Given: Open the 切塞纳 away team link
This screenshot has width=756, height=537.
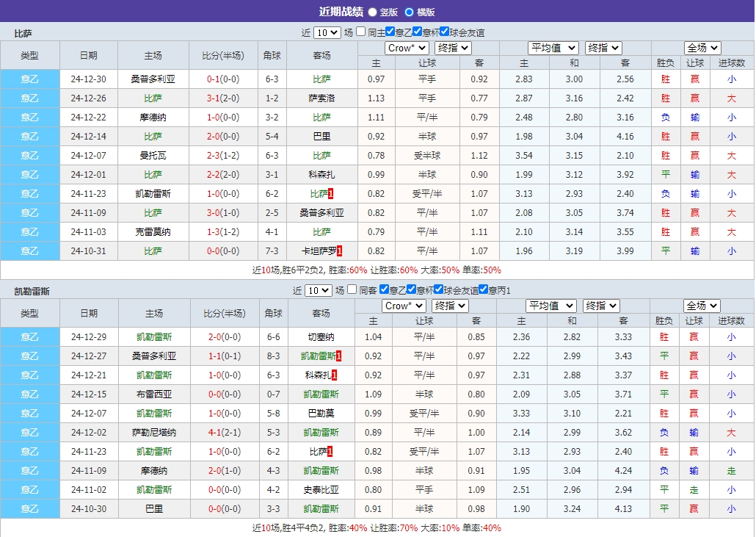Looking at the screenshot, I should tap(320, 336).
